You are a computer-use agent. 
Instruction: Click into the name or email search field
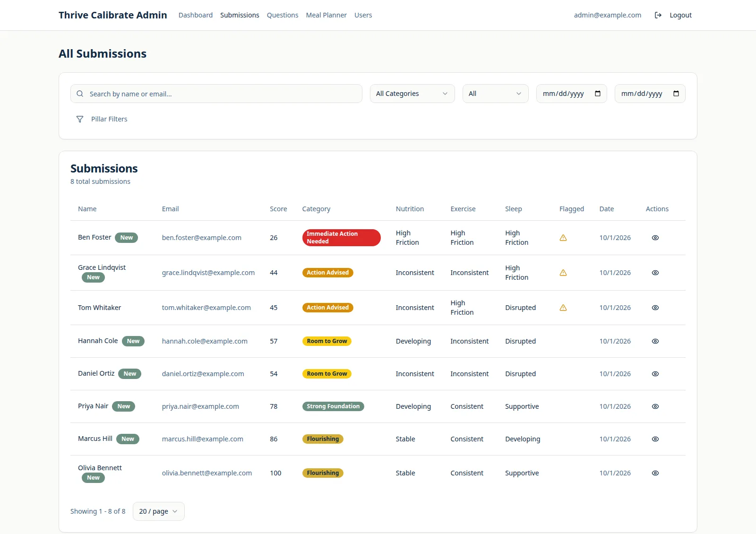[x=216, y=94]
